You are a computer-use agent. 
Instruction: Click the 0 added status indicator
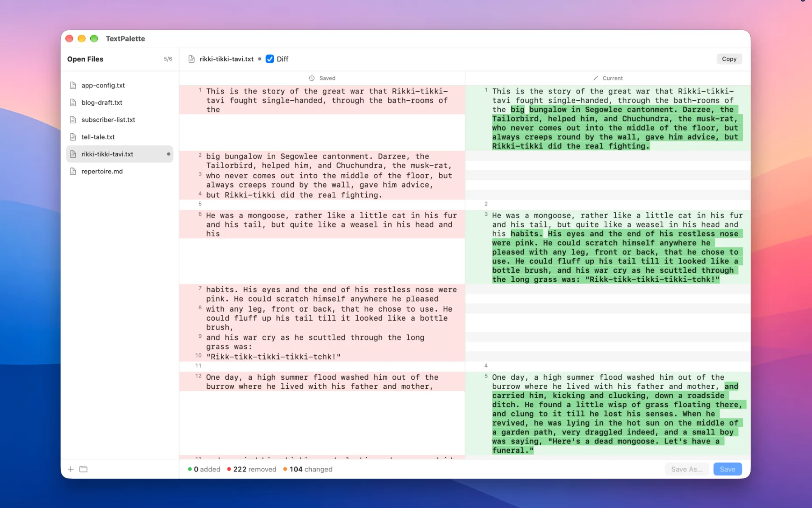204,469
